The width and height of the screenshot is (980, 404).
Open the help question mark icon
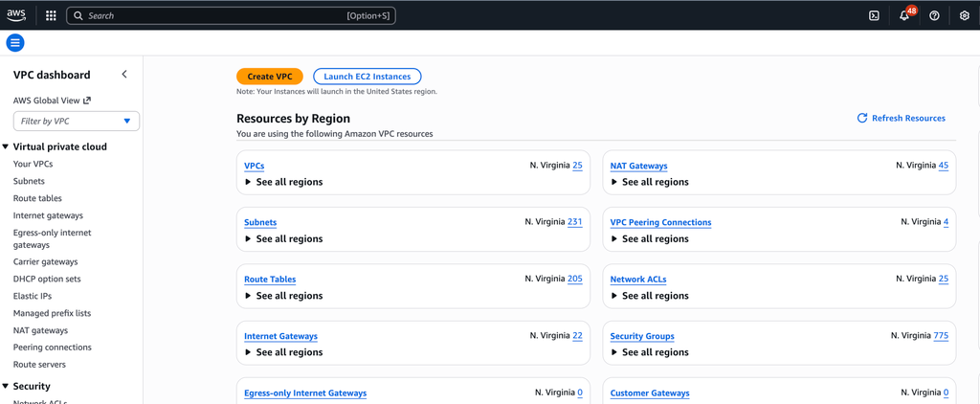click(934, 15)
